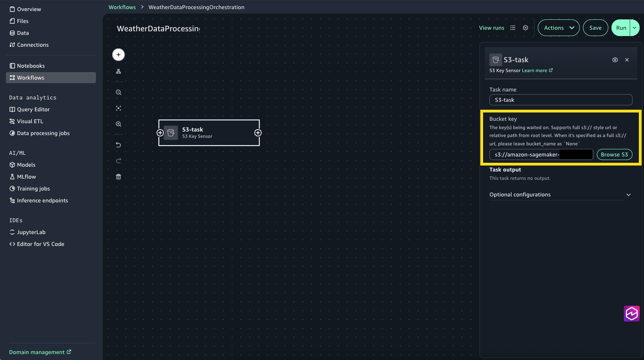Open Query Editor from sidebar

coord(33,109)
